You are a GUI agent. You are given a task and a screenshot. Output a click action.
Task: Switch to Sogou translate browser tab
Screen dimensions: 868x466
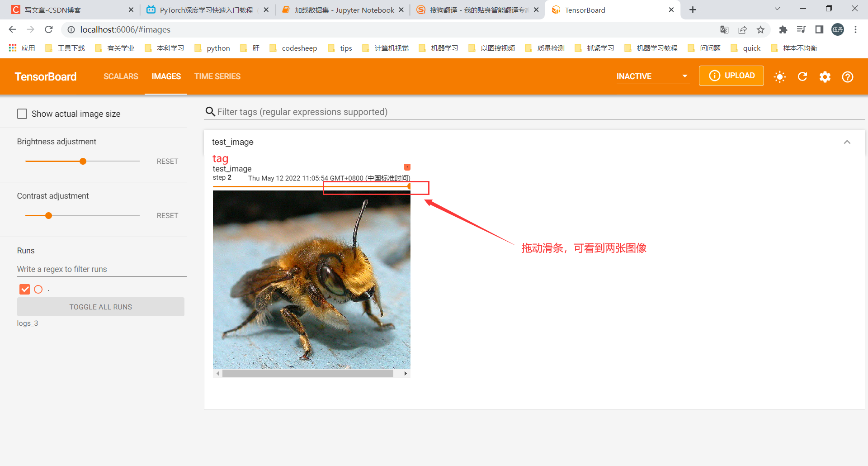coord(476,10)
